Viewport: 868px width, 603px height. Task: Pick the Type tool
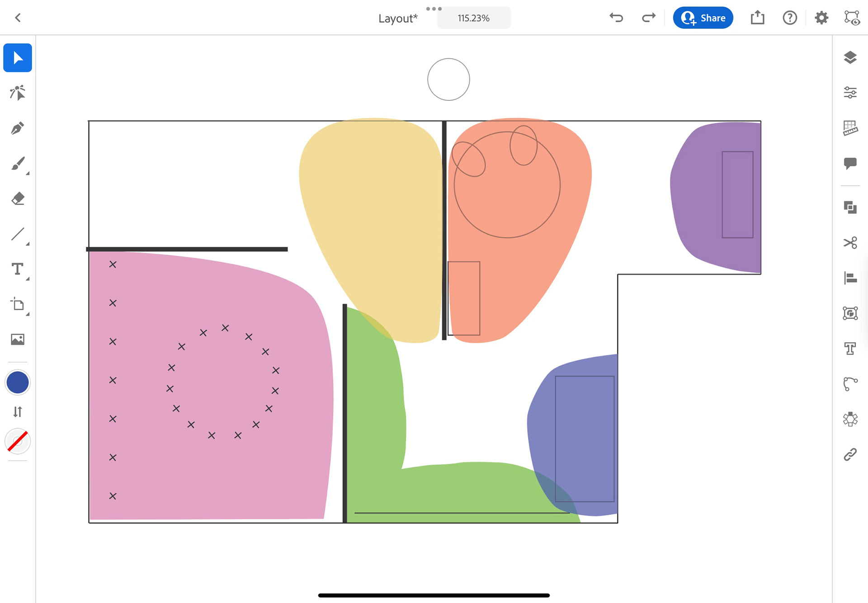point(17,269)
